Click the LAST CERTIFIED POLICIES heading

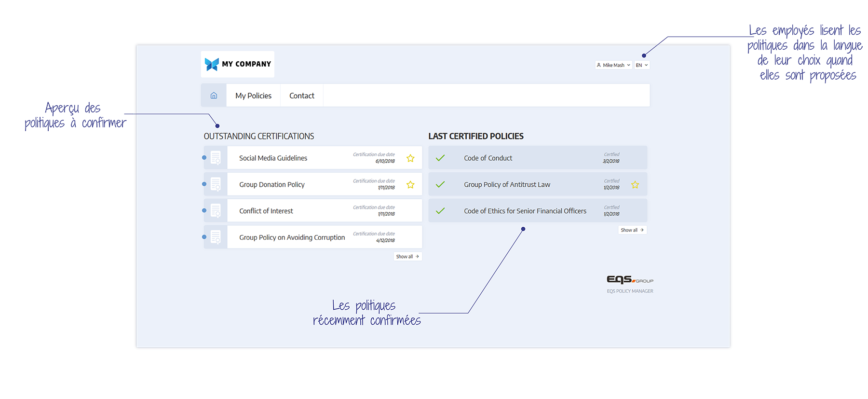coord(476,137)
